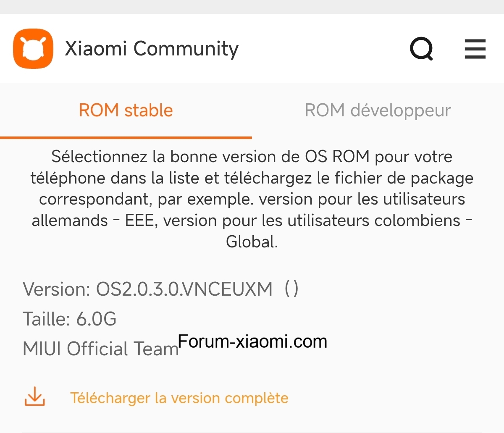Click the orange Xiaomi Mi bunny logo
This screenshot has width=504, height=433.
[x=33, y=49]
